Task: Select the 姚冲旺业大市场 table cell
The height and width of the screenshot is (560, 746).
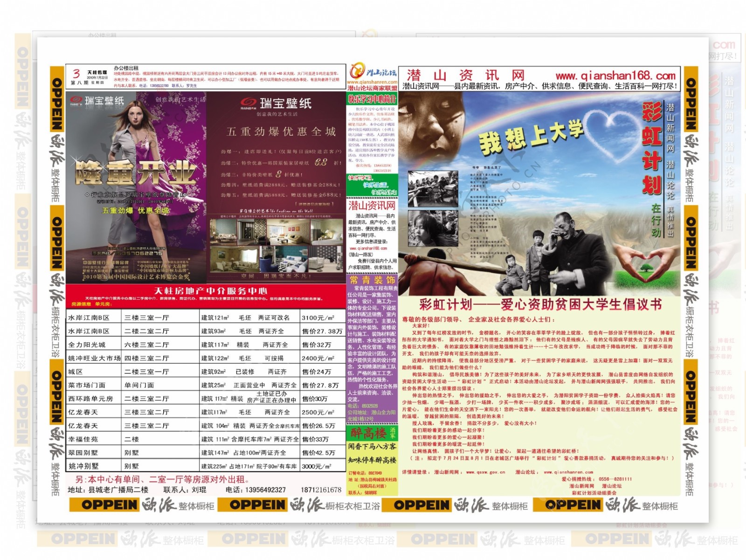Action: [94, 358]
